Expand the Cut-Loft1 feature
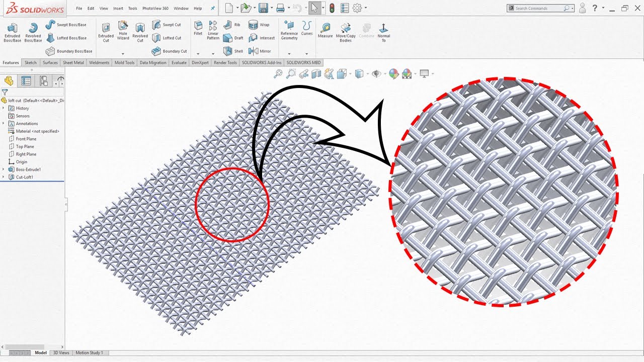The height and width of the screenshot is (362, 644). tap(4, 177)
